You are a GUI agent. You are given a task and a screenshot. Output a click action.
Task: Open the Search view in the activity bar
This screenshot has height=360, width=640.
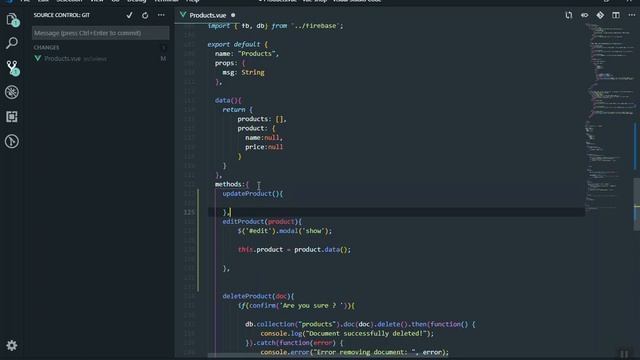point(12,43)
